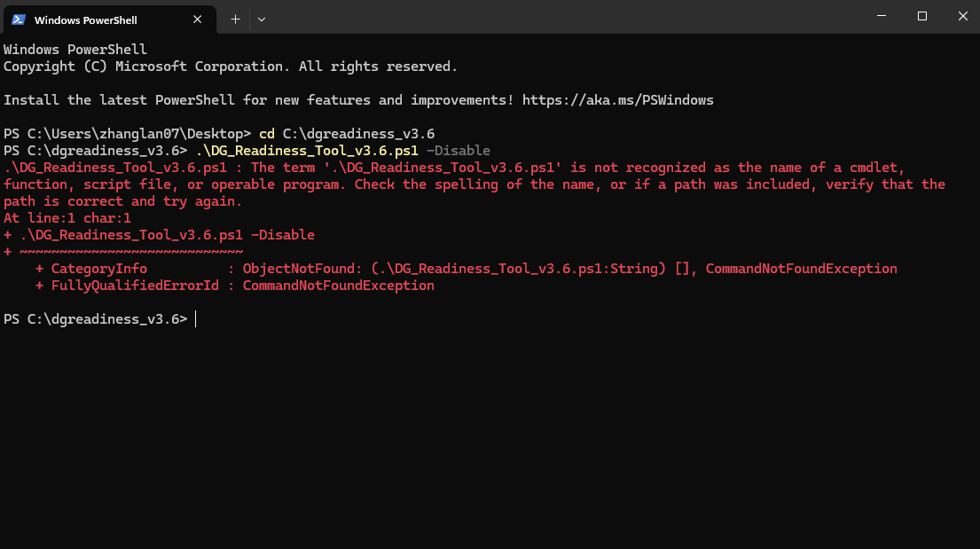Viewport: 980px width, 549px height.
Task: Minimize the terminal window
Action: (882, 16)
